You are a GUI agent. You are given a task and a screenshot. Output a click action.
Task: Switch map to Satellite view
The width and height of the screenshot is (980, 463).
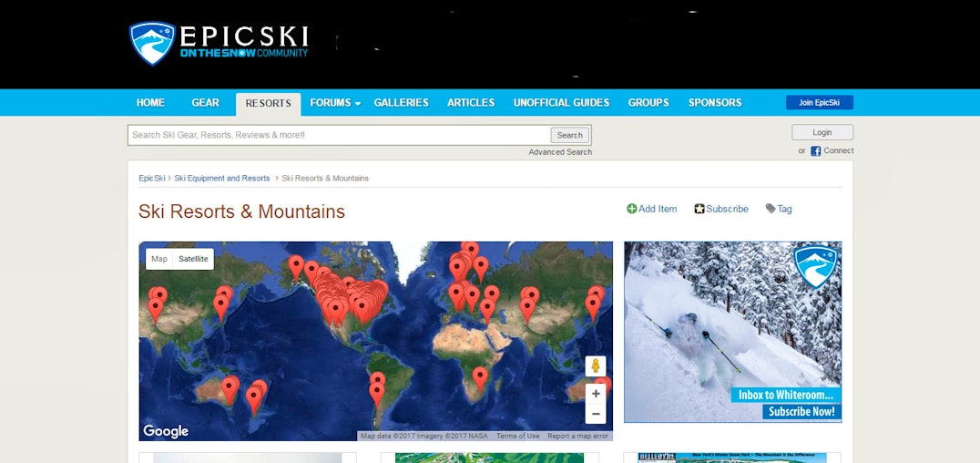click(x=193, y=259)
